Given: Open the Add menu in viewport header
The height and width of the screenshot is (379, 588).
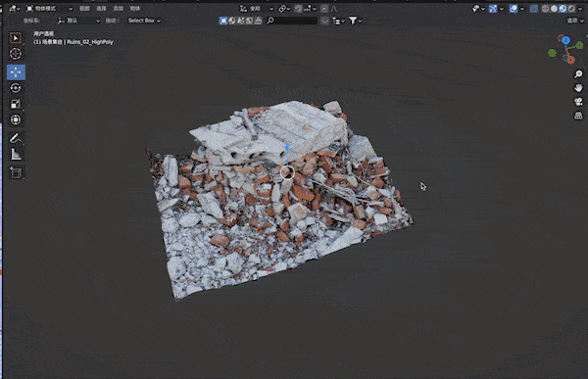Looking at the screenshot, I should pos(119,8).
